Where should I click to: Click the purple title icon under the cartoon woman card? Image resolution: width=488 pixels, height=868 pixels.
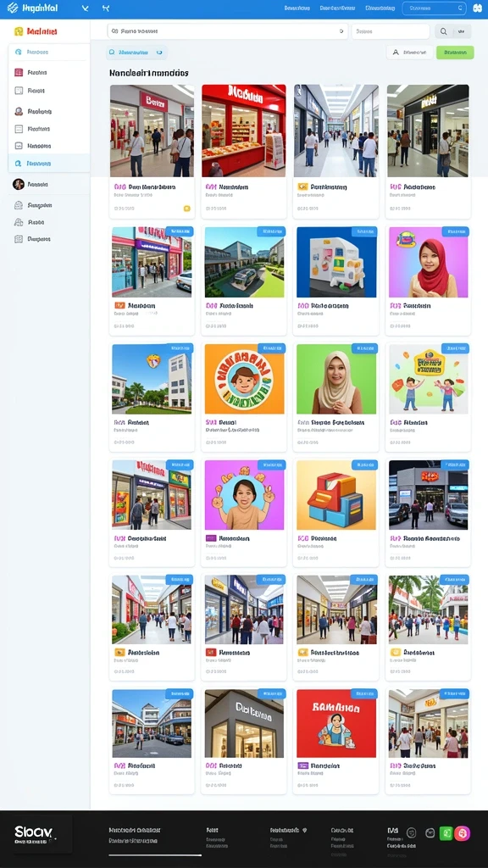tap(211, 538)
